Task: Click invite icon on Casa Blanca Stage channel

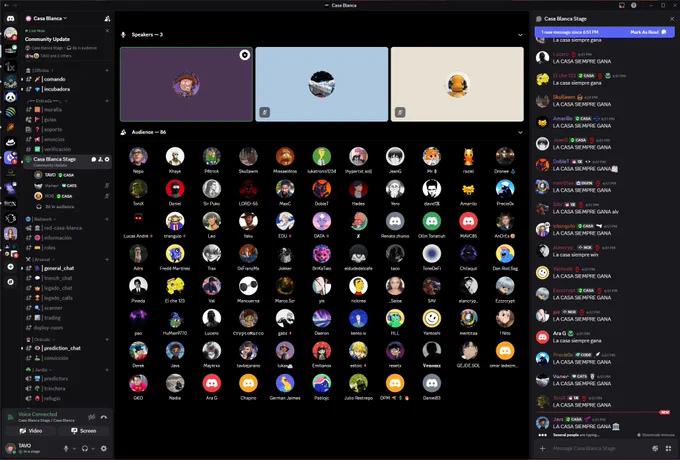Action: click(100, 160)
